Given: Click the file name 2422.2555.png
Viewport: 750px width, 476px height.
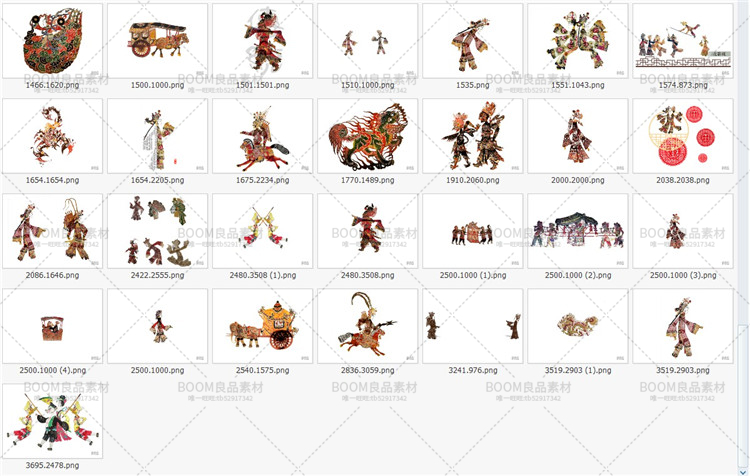Looking at the screenshot, I should [157, 275].
